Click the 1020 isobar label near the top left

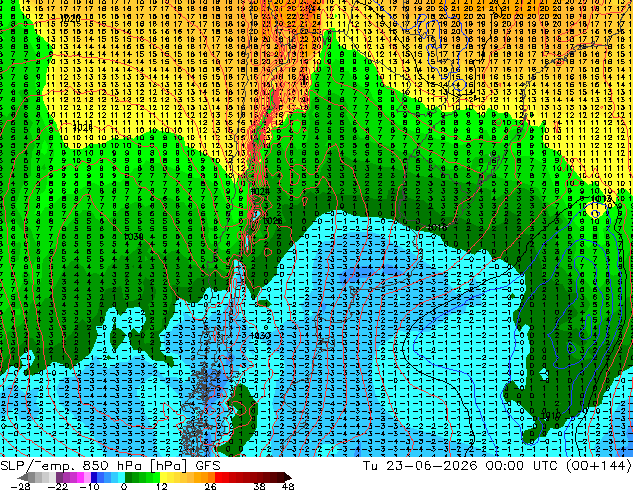point(70,18)
